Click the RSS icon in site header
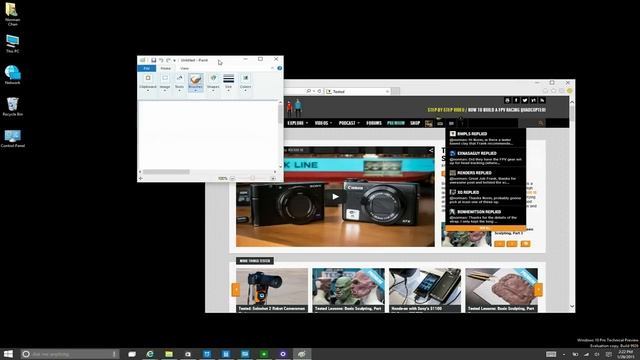The height and width of the screenshot is (360, 640). tap(542, 100)
